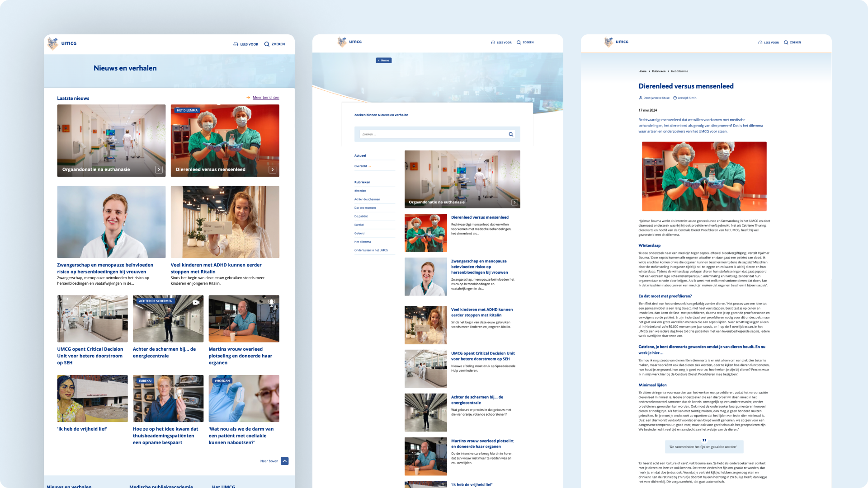Click the Zoeken magnifier icon in middle page header

519,42
